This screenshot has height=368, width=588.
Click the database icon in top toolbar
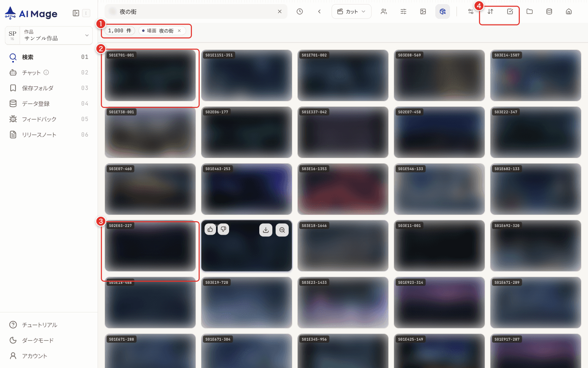tap(549, 11)
